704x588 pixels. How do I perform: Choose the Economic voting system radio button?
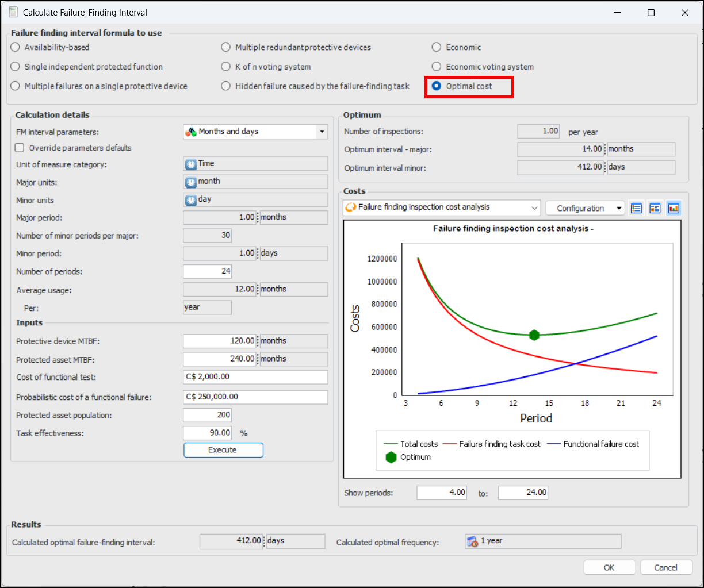click(437, 67)
